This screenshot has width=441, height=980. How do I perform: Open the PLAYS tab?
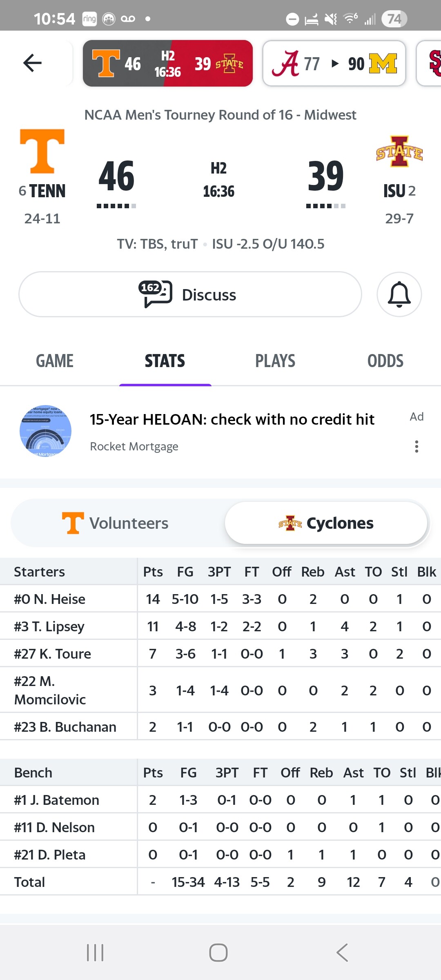coord(275,361)
